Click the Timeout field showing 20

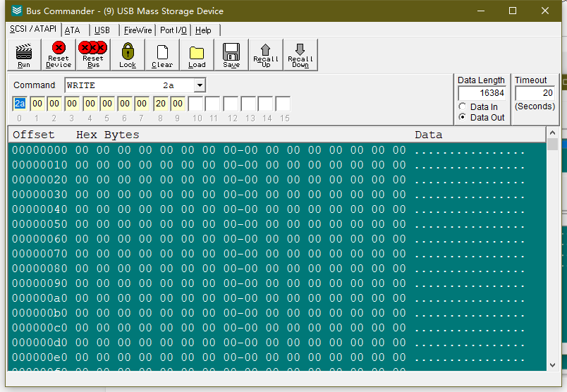pyautogui.click(x=535, y=93)
